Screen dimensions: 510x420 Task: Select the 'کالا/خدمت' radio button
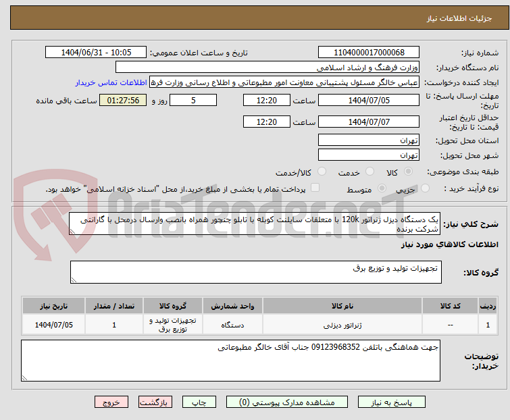[322, 172]
